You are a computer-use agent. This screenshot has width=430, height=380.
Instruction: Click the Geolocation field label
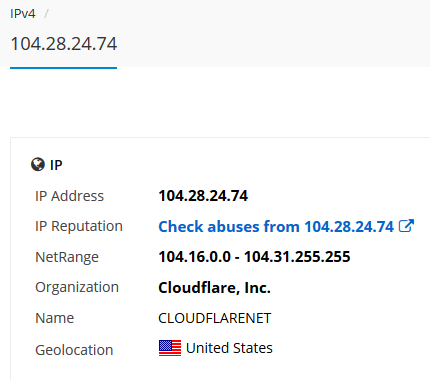point(74,350)
